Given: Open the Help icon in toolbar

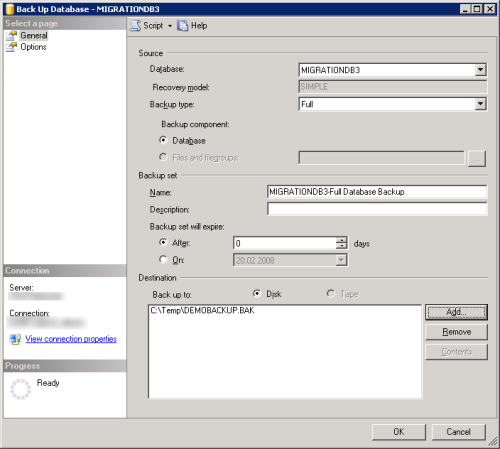Looking at the screenshot, I should (x=182, y=26).
